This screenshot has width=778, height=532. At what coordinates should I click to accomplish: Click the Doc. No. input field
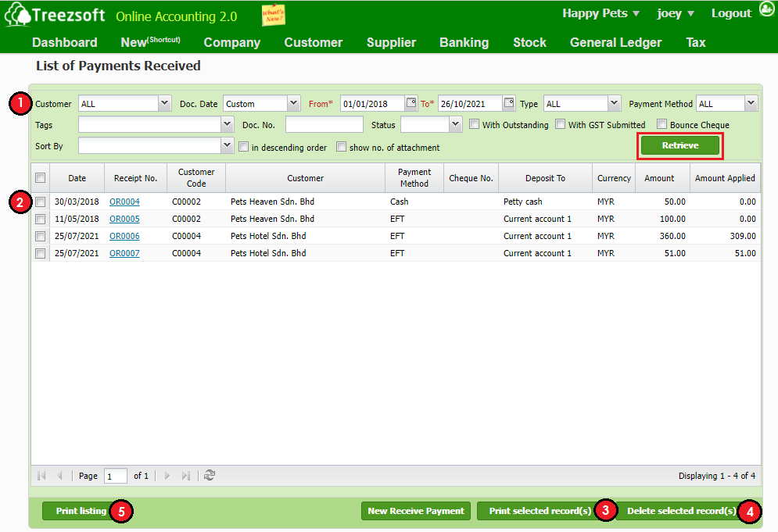324,125
